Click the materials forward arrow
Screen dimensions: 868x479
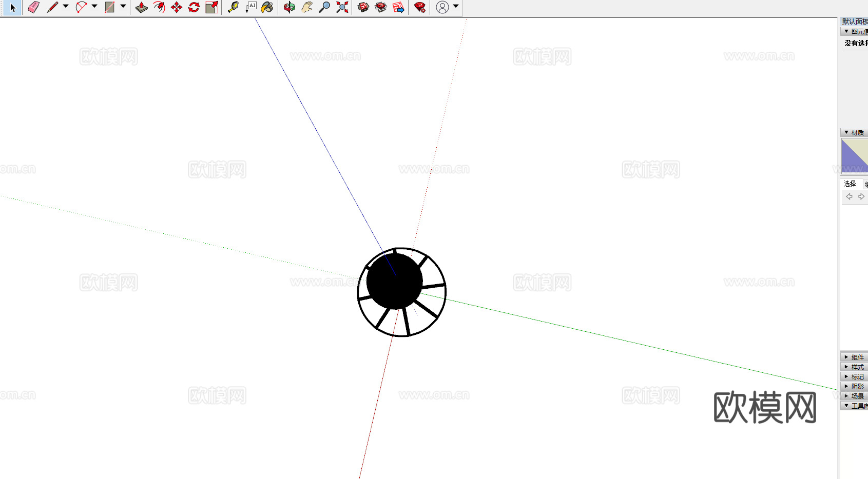(x=861, y=196)
